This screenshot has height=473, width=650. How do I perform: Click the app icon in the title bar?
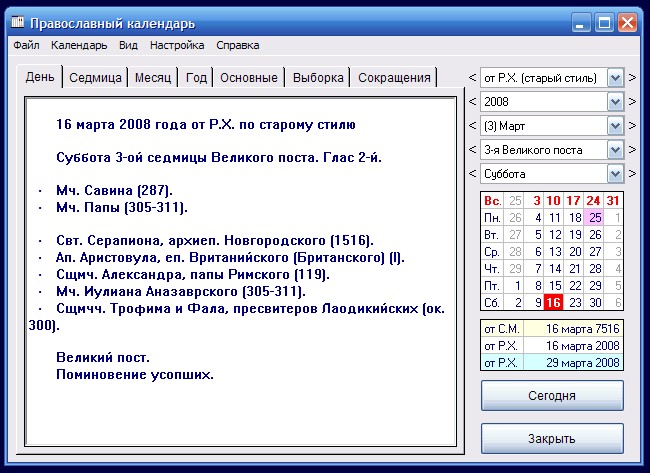pyautogui.click(x=17, y=22)
